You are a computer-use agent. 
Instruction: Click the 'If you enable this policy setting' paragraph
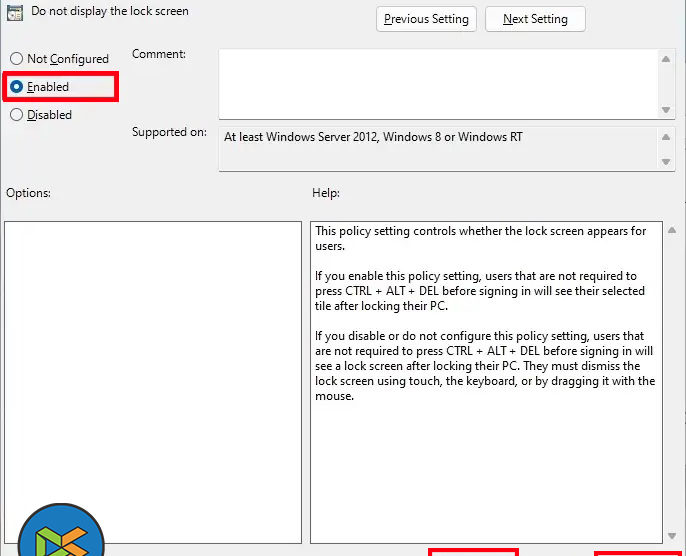click(x=480, y=291)
